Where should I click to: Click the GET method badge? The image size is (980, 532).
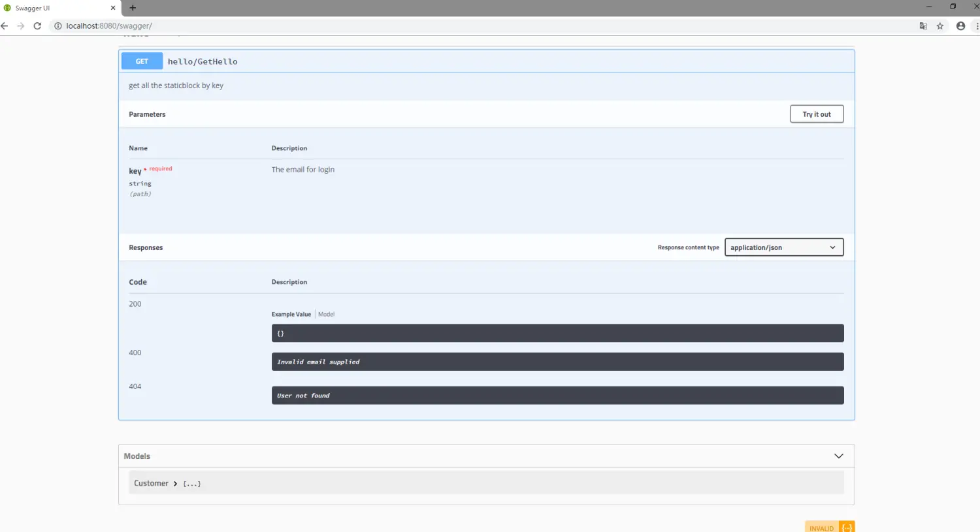tap(142, 61)
